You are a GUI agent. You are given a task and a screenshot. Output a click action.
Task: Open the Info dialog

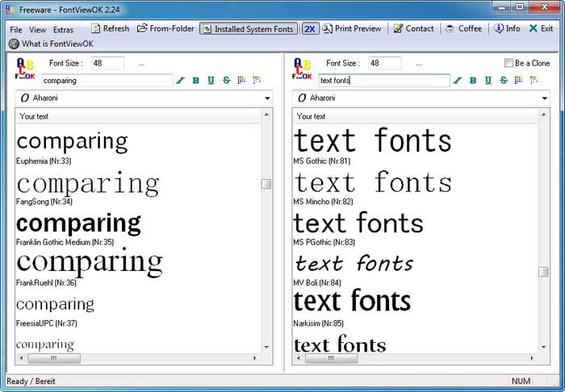pyautogui.click(x=507, y=29)
